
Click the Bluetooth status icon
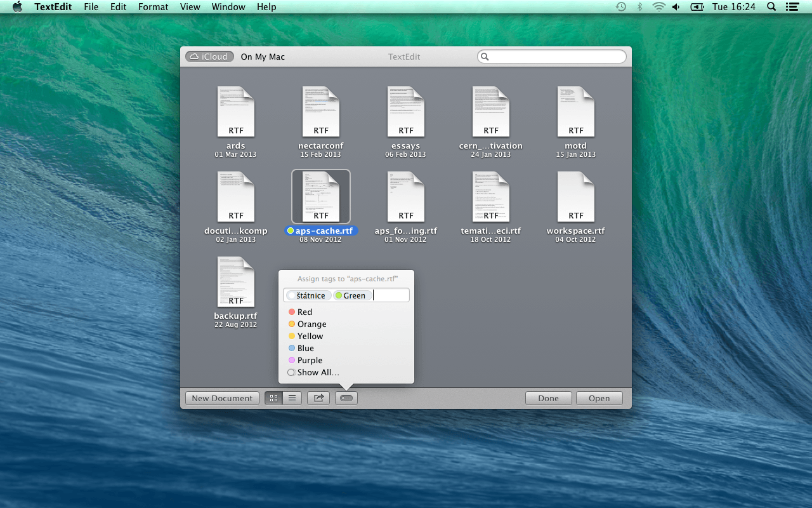(x=639, y=7)
